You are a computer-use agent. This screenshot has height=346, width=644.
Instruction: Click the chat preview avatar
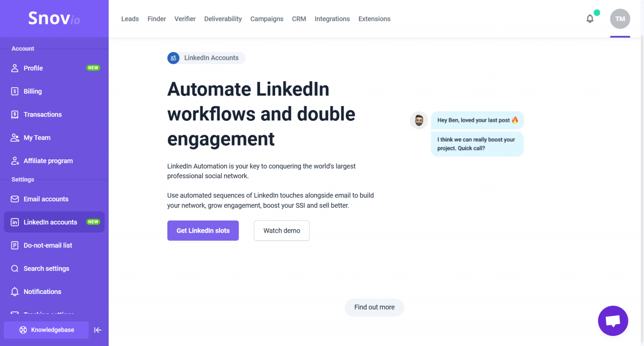tap(419, 120)
